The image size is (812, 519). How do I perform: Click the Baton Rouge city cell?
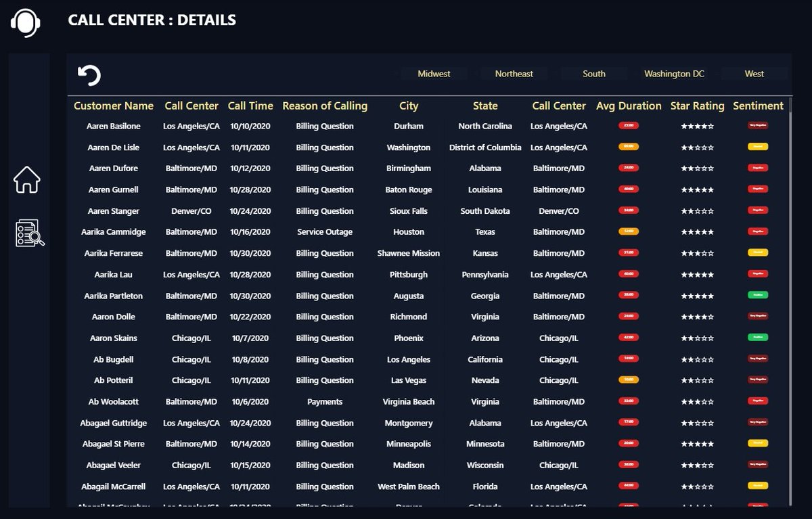pos(409,190)
